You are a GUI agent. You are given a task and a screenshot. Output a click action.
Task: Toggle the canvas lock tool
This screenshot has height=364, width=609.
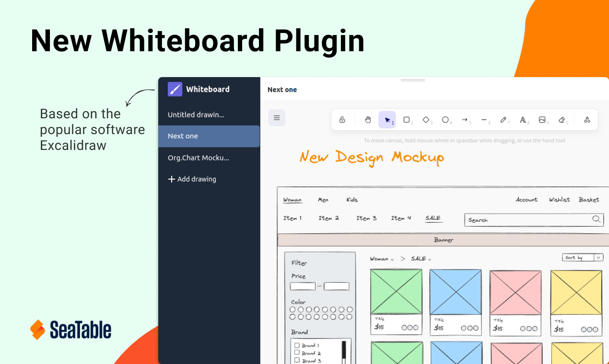click(x=342, y=120)
